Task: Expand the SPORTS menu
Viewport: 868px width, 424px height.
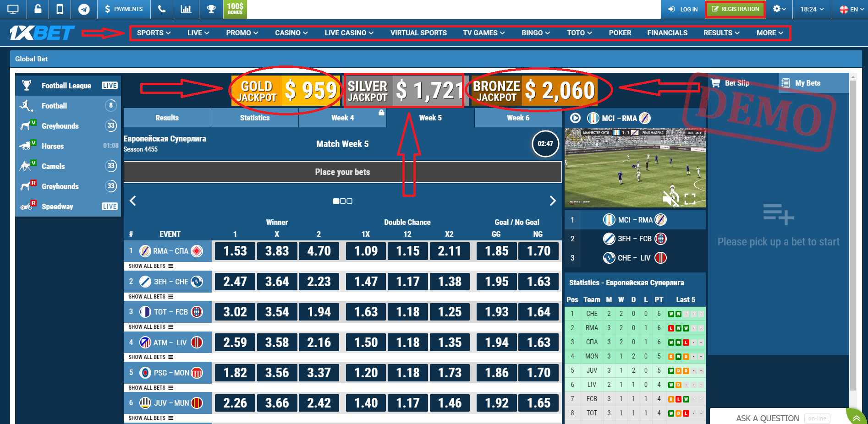Action: click(154, 33)
